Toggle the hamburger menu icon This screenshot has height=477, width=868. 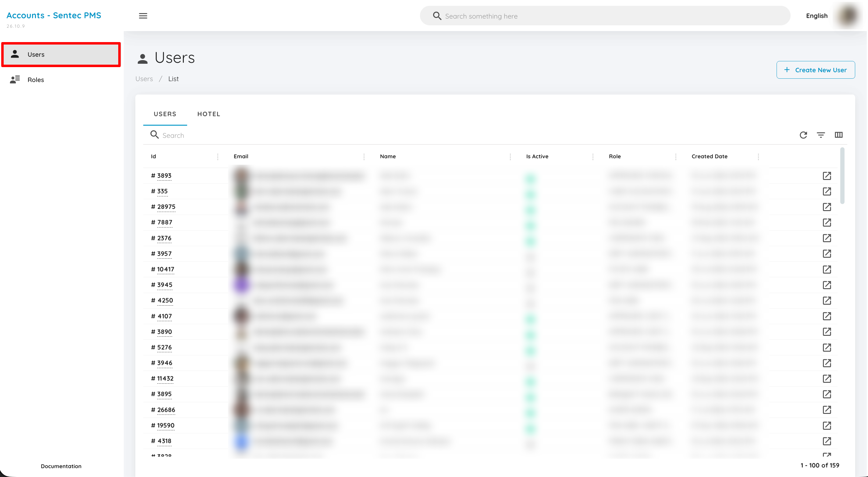click(x=143, y=16)
